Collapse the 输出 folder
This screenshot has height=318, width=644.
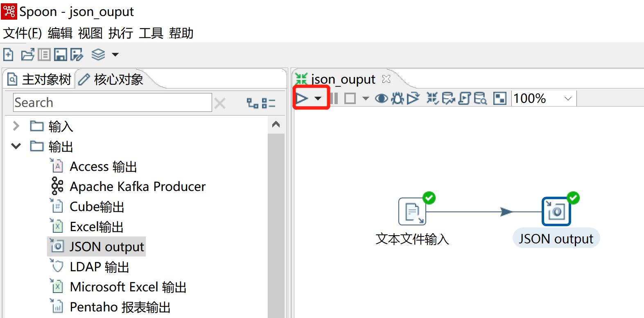coord(16,146)
